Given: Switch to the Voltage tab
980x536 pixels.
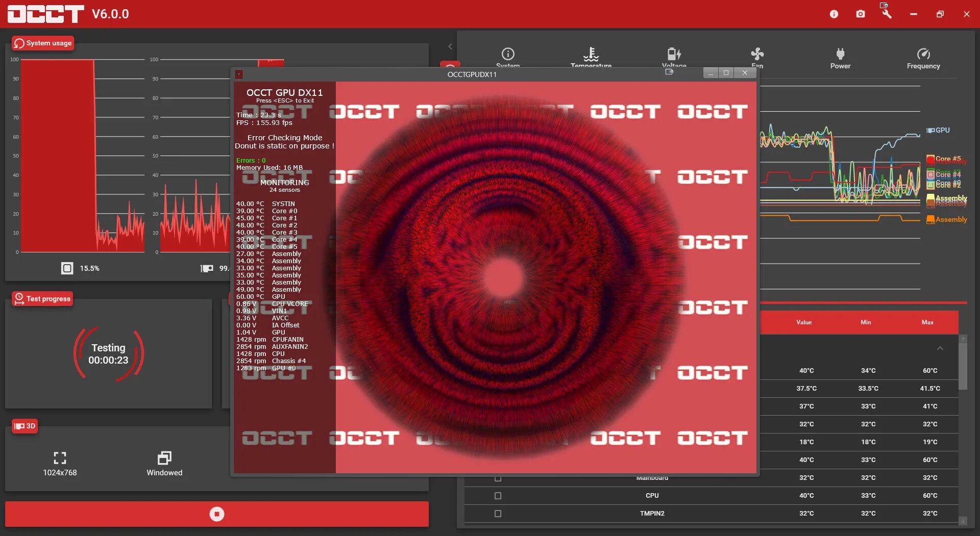Looking at the screenshot, I should (674, 58).
